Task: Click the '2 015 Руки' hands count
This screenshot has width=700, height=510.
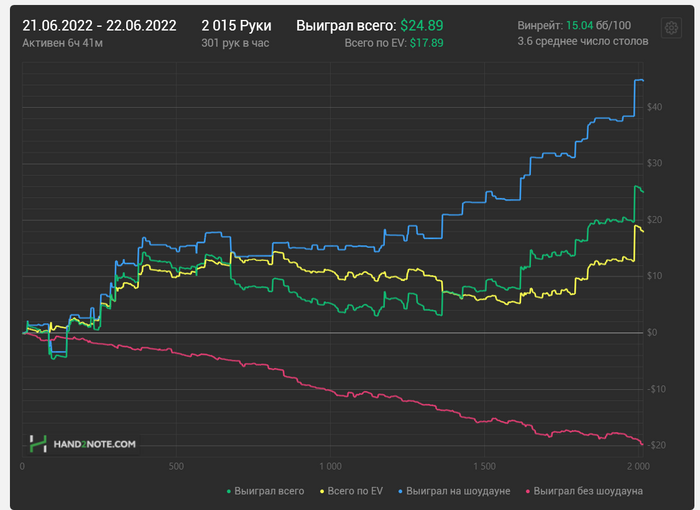Action: tap(236, 25)
